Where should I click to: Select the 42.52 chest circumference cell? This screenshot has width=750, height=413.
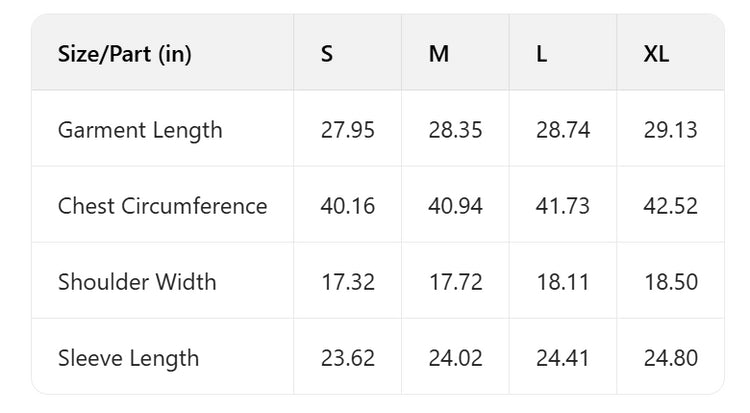(x=671, y=206)
